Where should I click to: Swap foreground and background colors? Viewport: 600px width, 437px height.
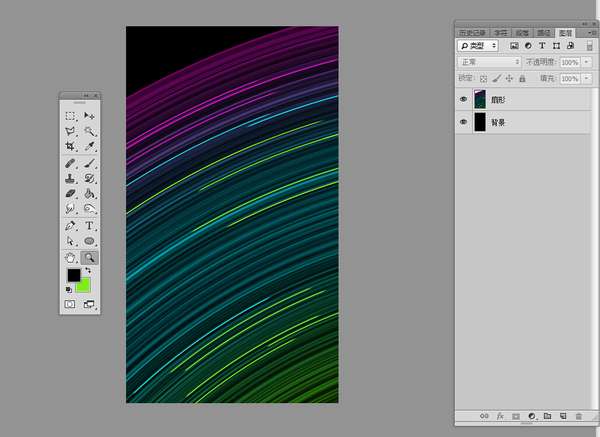(x=88, y=271)
